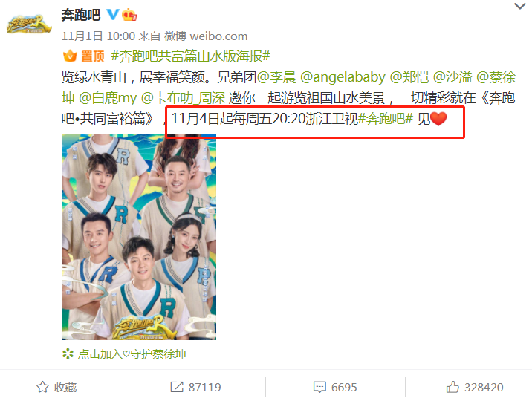Screen dimensions: 532x401
Task: Enlarge the cast poster thumbnail image
Action: point(139,237)
